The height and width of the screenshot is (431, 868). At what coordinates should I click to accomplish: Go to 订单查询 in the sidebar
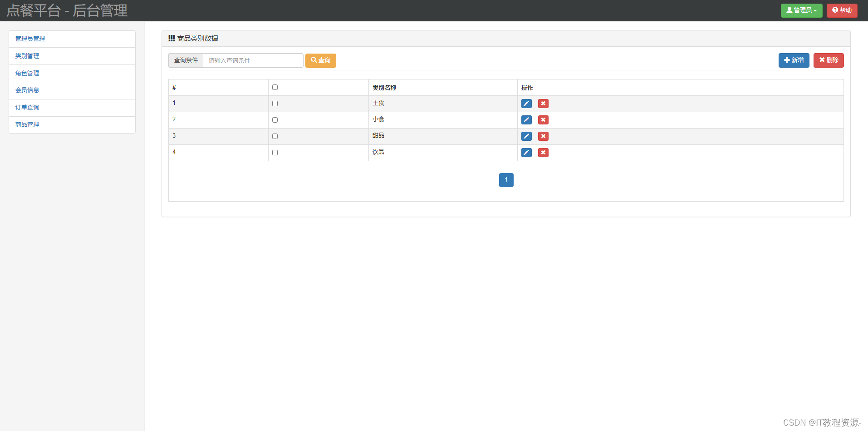[x=72, y=108]
